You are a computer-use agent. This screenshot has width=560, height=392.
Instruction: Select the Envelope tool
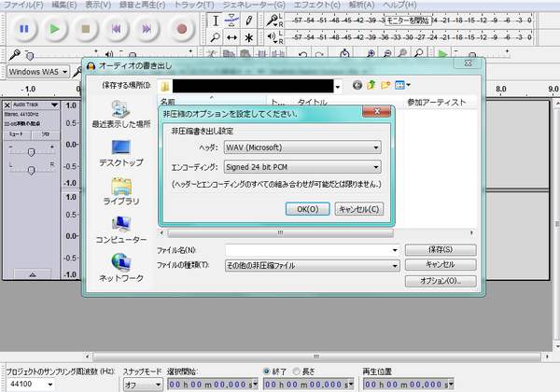tap(231, 21)
